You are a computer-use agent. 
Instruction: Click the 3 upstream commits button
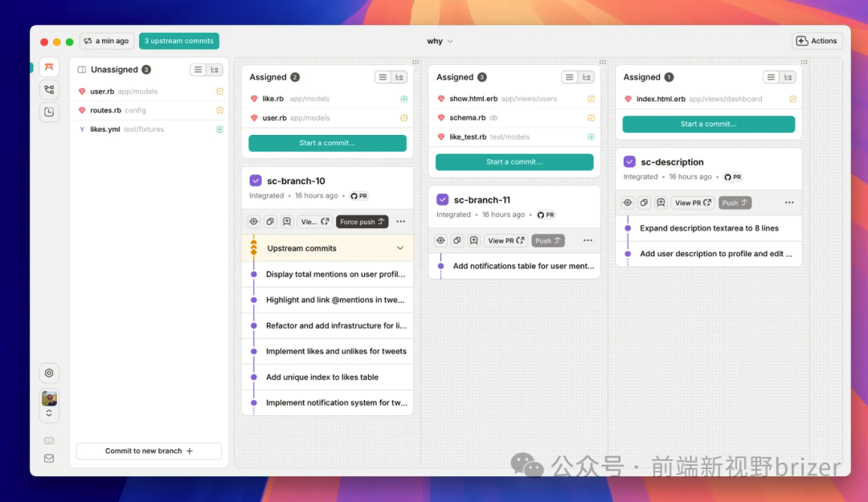178,41
